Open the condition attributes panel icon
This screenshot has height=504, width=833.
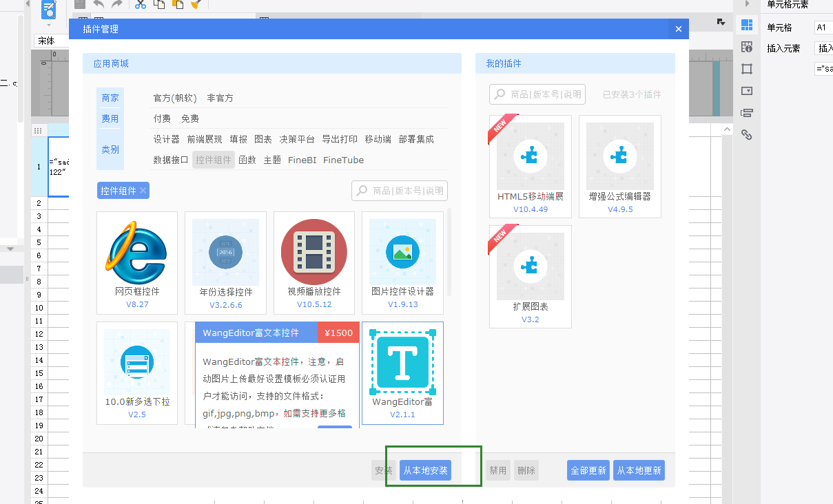(746, 113)
